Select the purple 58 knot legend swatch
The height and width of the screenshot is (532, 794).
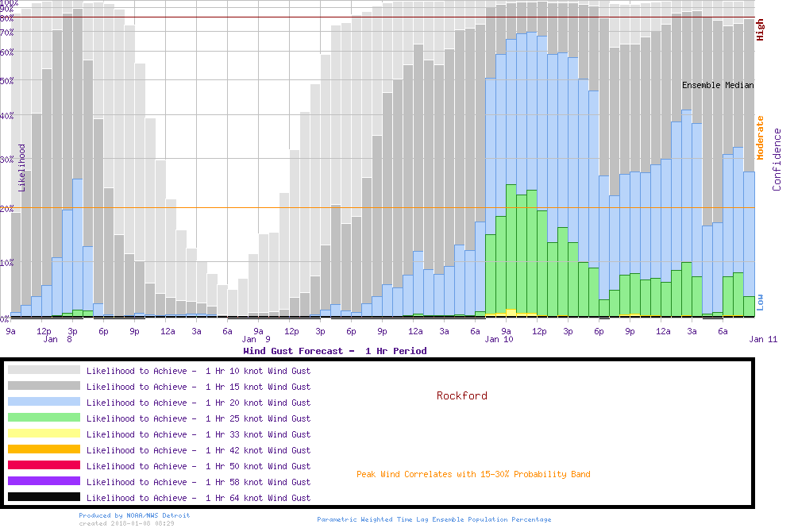tap(44, 481)
